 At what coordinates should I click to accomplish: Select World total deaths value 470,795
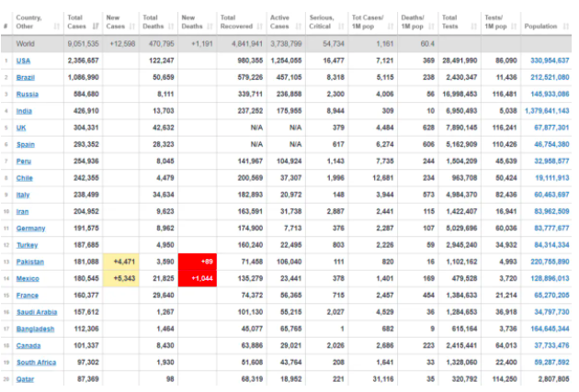click(x=162, y=44)
